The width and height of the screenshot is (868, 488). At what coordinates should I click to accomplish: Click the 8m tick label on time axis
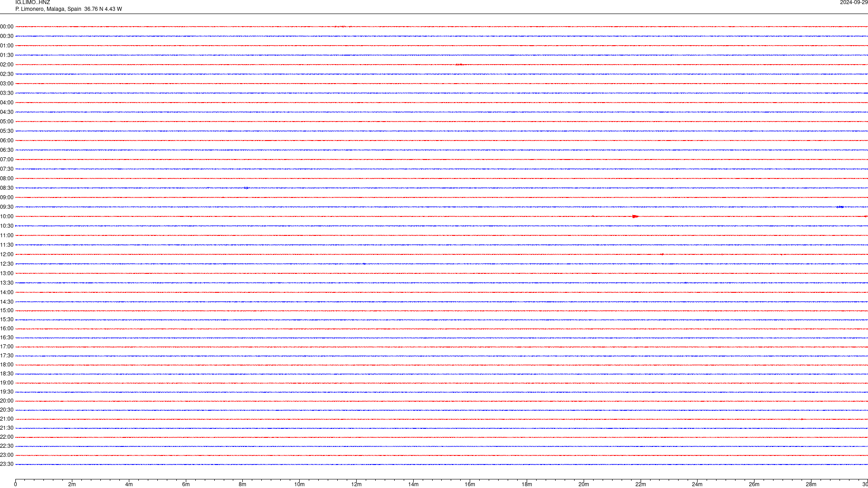(x=243, y=484)
